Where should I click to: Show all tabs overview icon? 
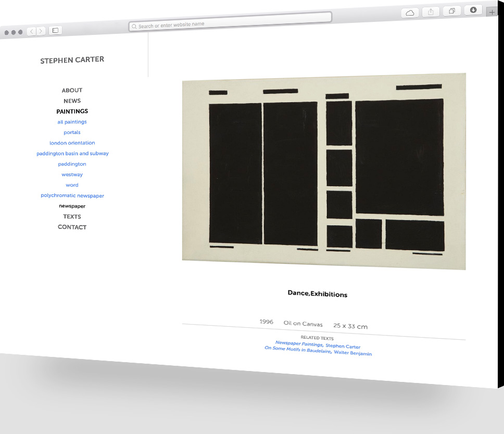pyautogui.click(x=451, y=11)
